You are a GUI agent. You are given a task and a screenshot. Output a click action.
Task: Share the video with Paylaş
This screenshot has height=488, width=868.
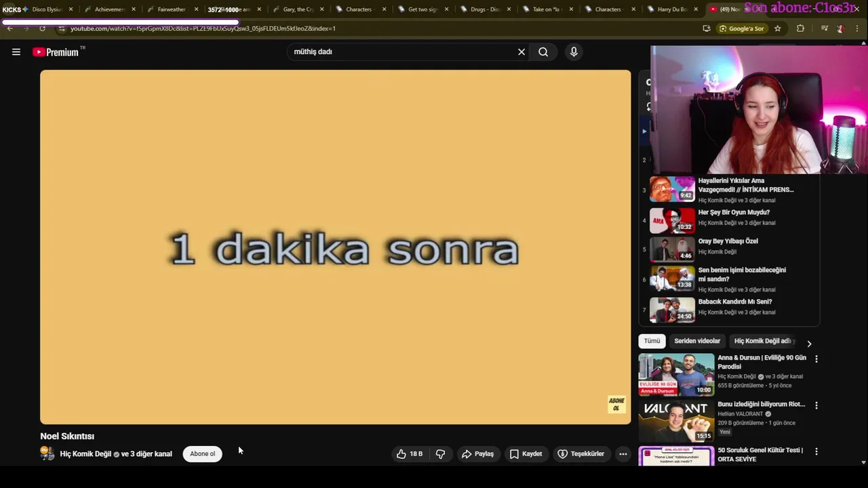pos(477,454)
